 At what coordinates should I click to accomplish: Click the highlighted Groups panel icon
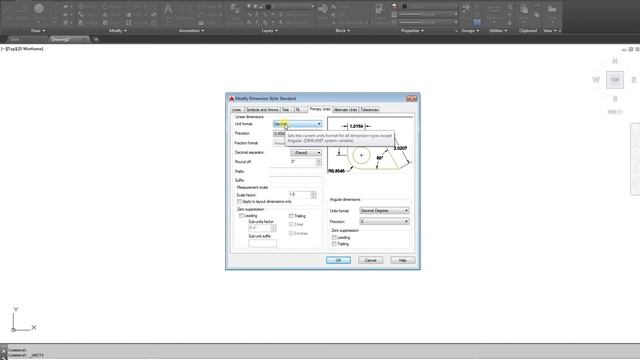pos(477,22)
